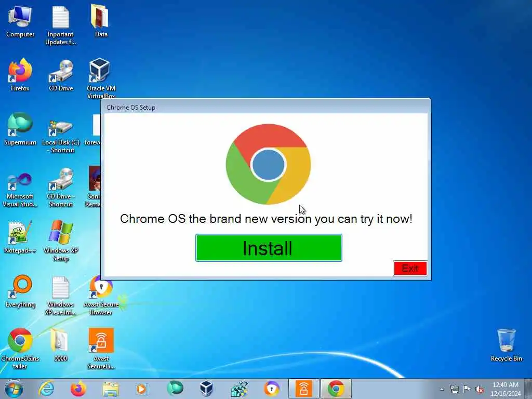The width and height of the screenshot is (532, 399).
Task: Open the Computer desktop icon
Action: tap(20, 21)
